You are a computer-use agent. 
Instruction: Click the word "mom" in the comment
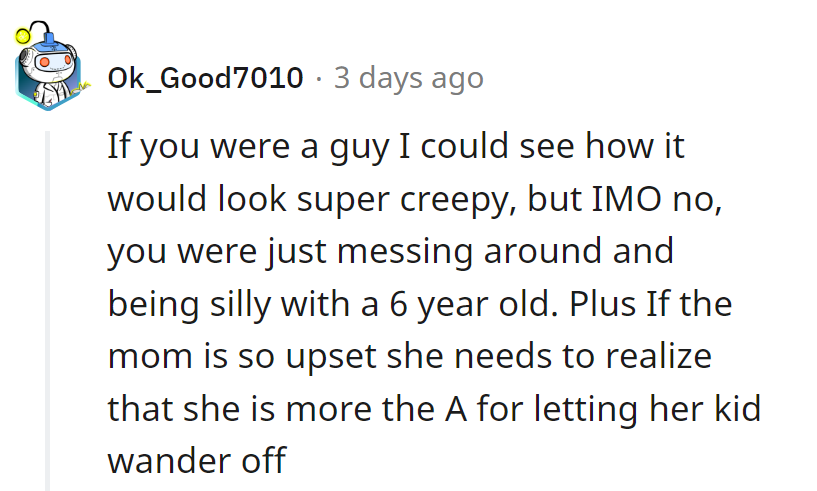coord(145,355)
